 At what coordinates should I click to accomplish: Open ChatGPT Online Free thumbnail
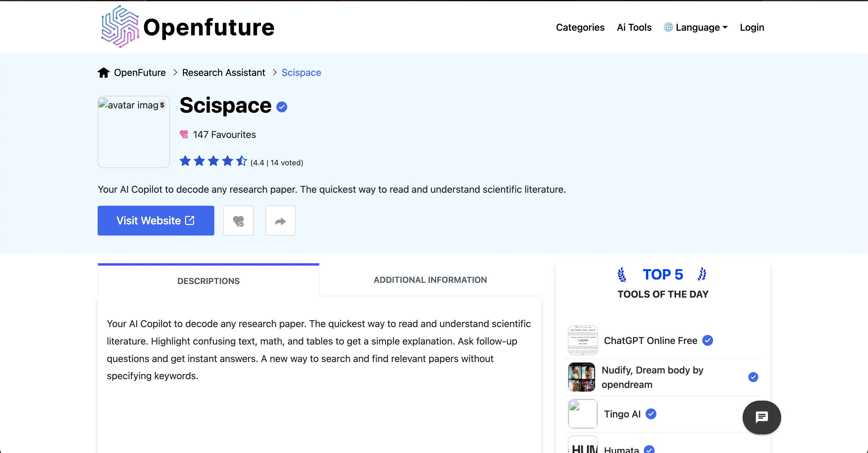583,340
